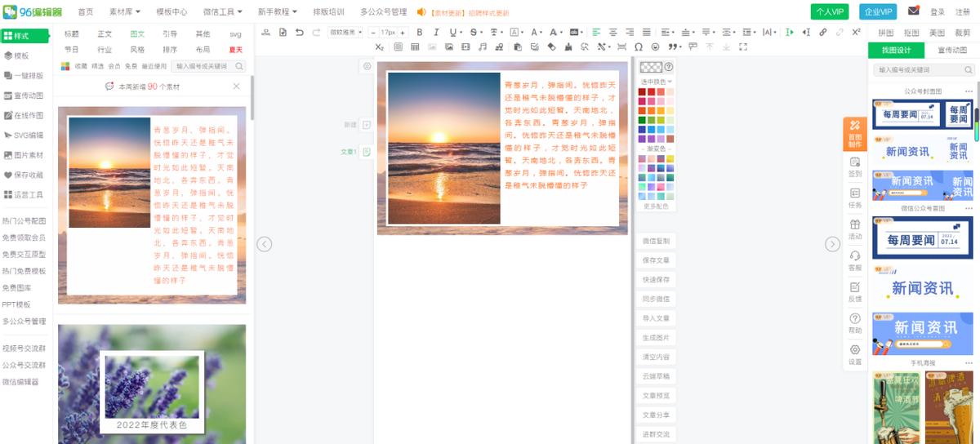Open the 微软雅黑 font family dropdown
This screenshot has height=444, width=980.
[x=345, y=33]
